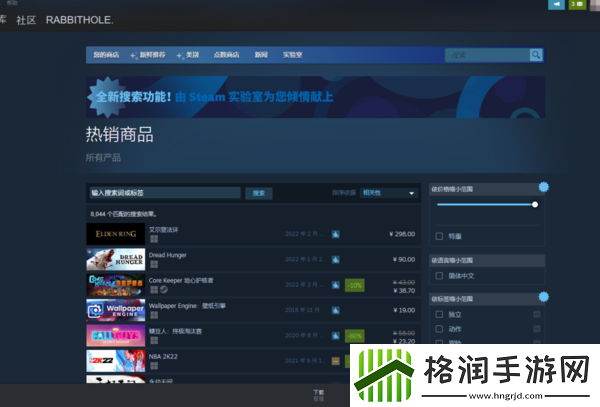This screenshot has width=600, height=407.
Task: Open the 您的商店 store tab
Action: click(106, 55)
